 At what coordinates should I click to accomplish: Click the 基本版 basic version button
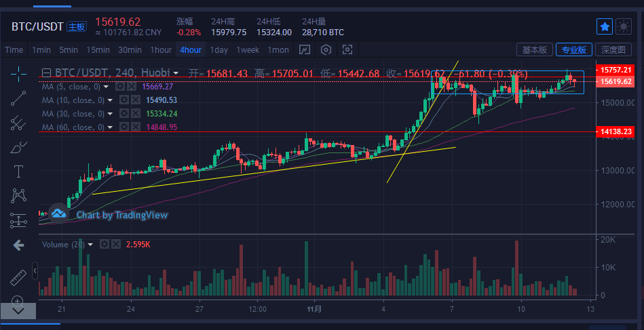pyautogui.click(x=534, y=49)
